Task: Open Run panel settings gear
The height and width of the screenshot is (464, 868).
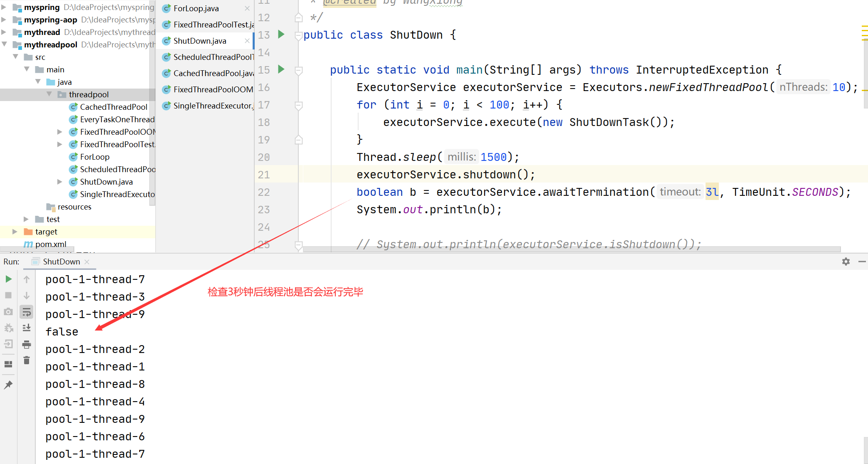Action: (846, 262)
